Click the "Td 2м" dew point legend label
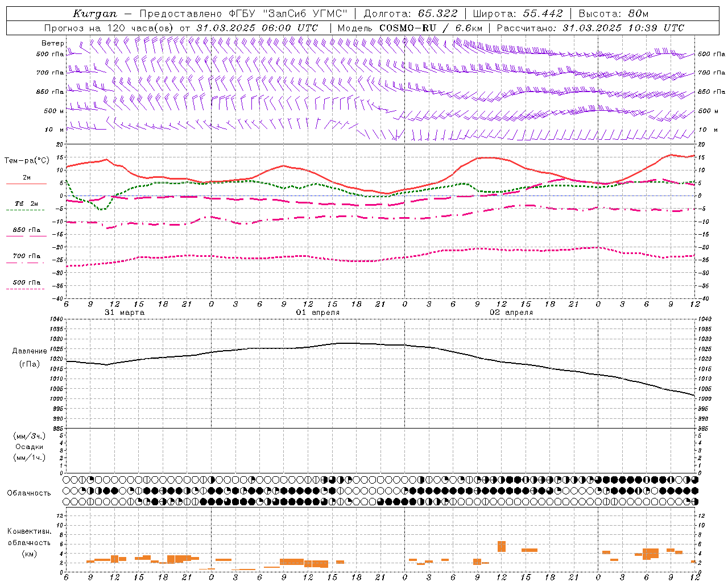The width and height of the screenshot is (728, 582). click(x=26, y=203)
